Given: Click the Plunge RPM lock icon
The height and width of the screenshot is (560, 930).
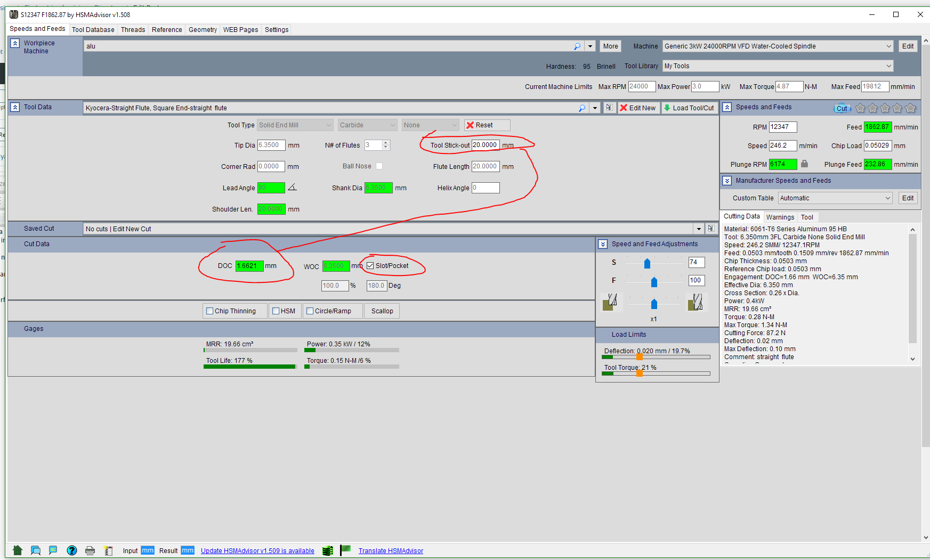Looking at the screenshot, I should 804,164.
